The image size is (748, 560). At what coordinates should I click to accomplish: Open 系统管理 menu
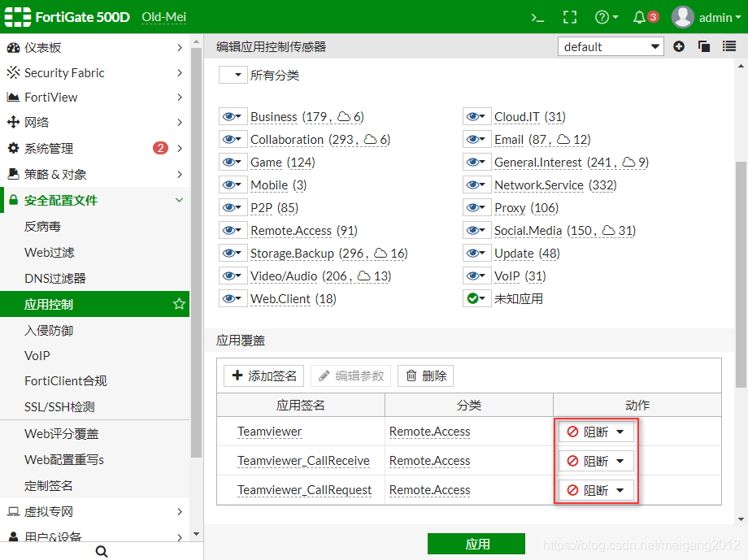95,149
